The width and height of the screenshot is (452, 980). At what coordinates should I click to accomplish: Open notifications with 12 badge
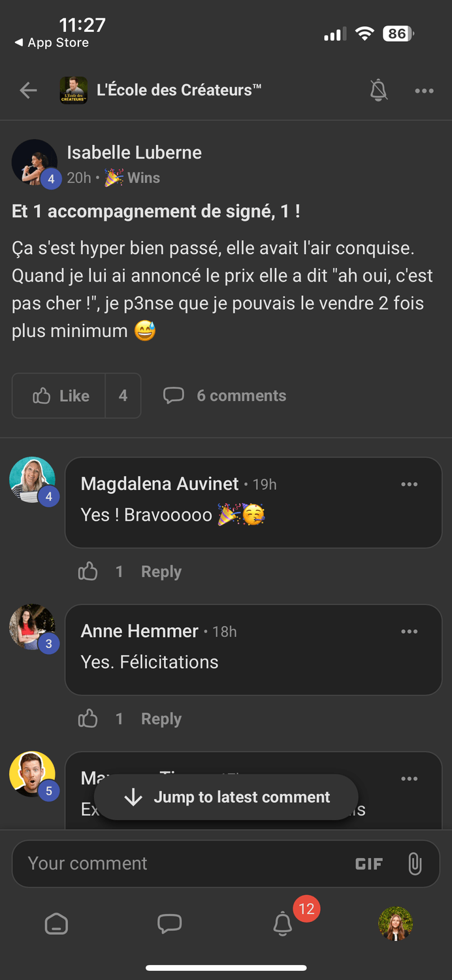click(283, 924)
